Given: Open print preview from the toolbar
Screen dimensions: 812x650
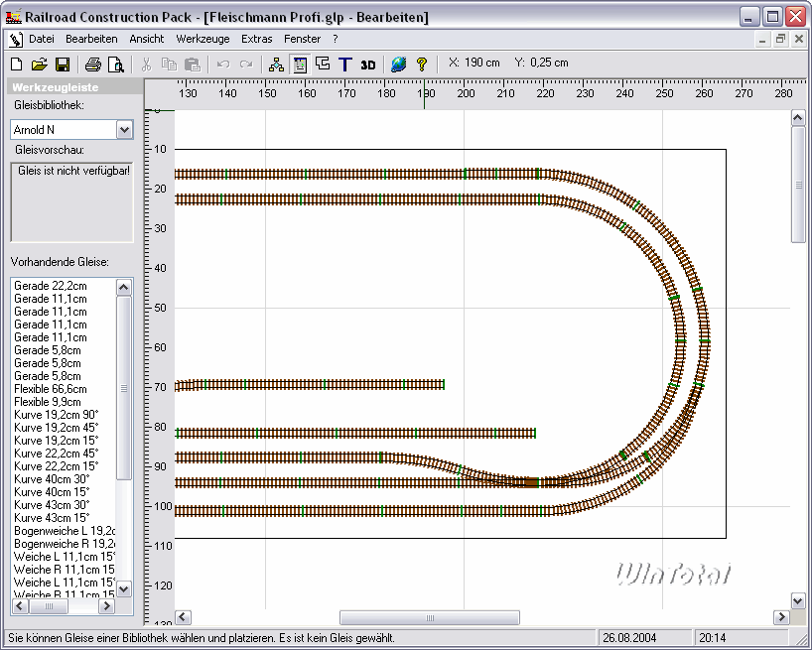Looking at the screenshot, I should click(x=115, y=64).
